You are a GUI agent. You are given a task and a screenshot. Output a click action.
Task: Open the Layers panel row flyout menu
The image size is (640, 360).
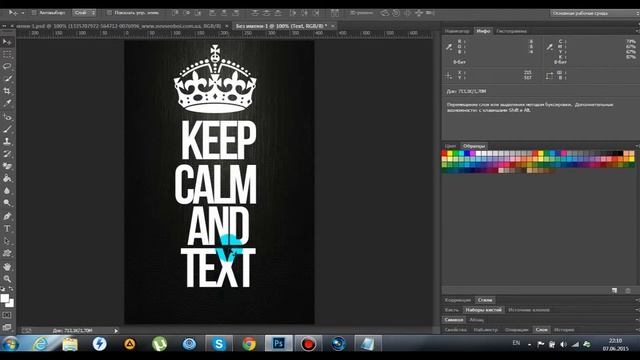pos(637,329)
